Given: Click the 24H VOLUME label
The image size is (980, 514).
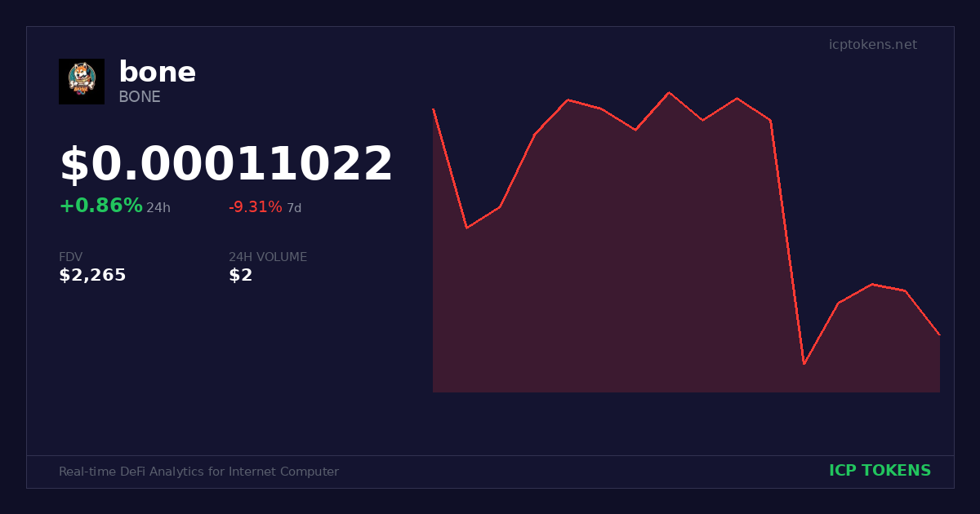Looking at the screenshot, I should pyautogui.click(x=268, y=257).
